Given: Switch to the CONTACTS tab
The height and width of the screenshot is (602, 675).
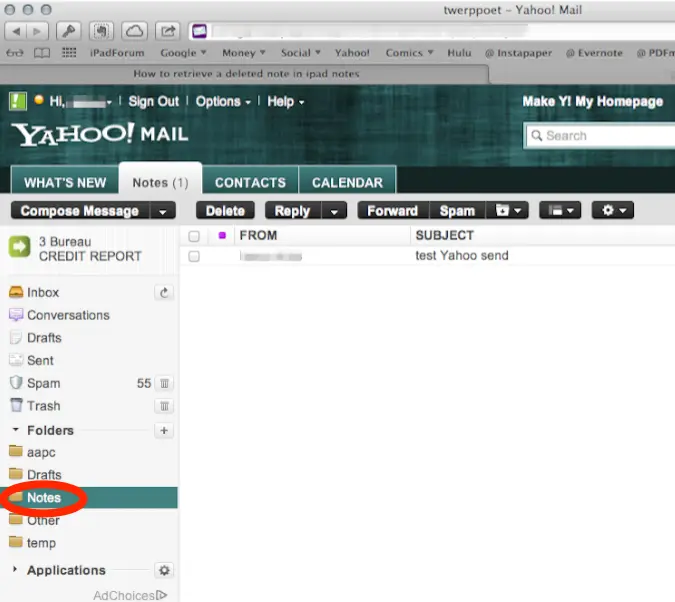Looking at the screenshot, I should (250, 182).
